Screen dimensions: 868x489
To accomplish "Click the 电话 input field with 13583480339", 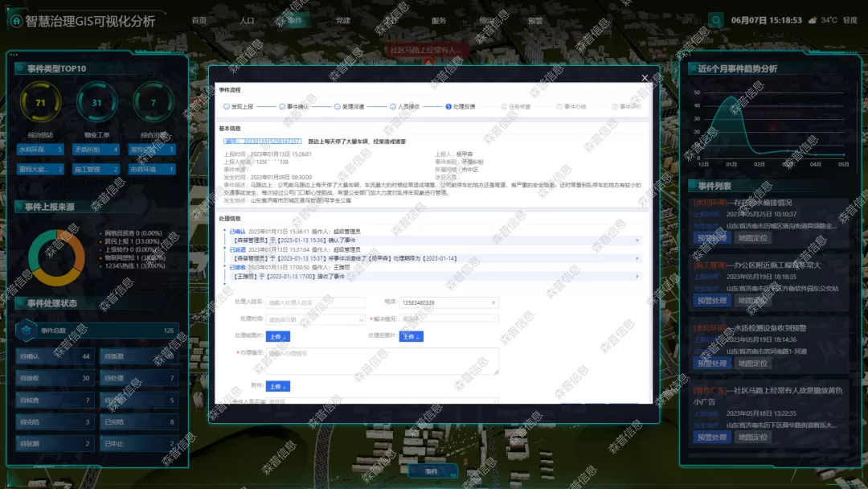I will pos(448,303).
